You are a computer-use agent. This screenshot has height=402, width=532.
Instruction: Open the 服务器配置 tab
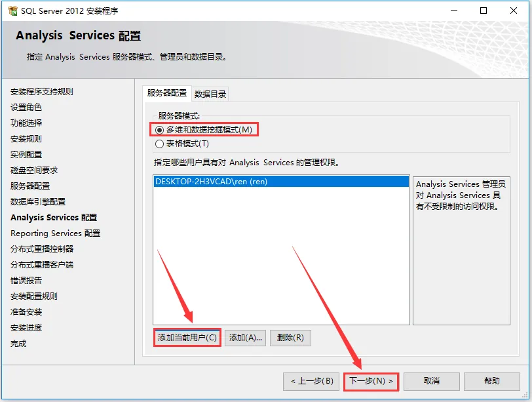(x=167, y=93)
